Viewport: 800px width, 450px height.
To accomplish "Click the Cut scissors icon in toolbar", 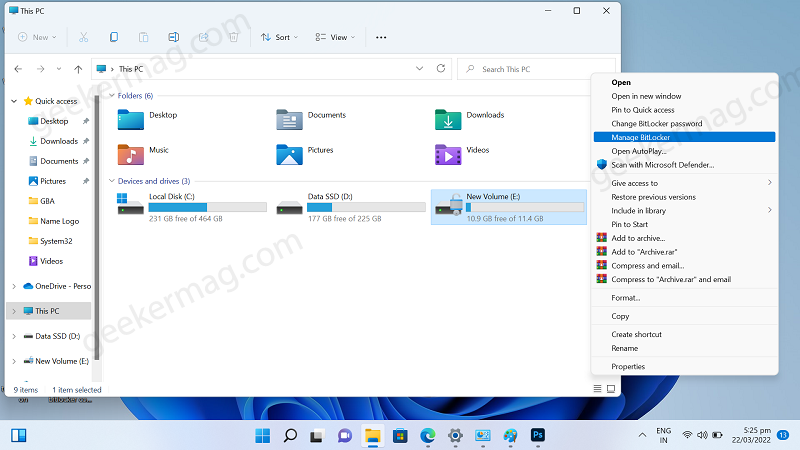I will pos(84,37).
